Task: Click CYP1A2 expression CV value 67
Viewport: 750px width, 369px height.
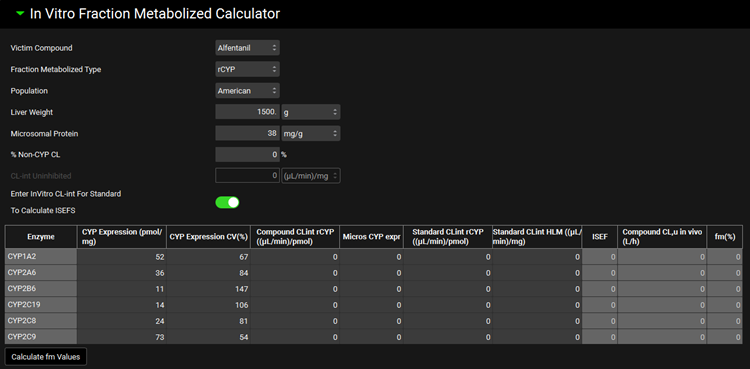Action: click(209, 257)
